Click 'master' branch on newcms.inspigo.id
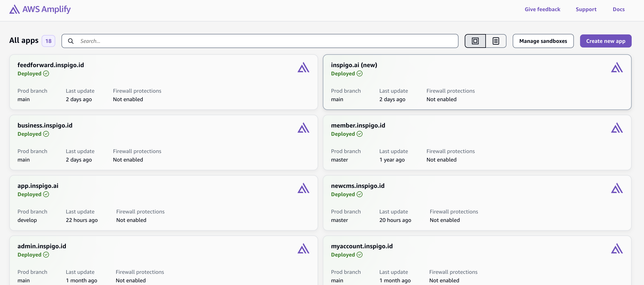 (340, 220)
